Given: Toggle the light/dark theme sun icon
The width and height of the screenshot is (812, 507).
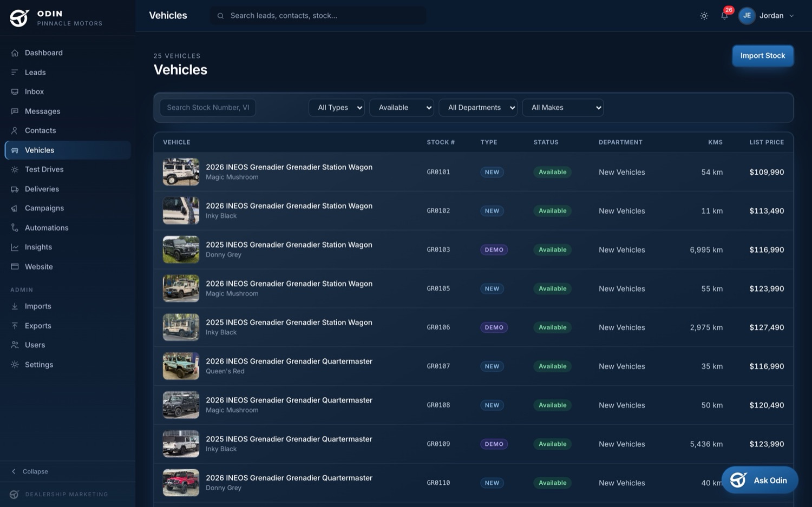Looking at the screenshot, I should tap(704, 16).
